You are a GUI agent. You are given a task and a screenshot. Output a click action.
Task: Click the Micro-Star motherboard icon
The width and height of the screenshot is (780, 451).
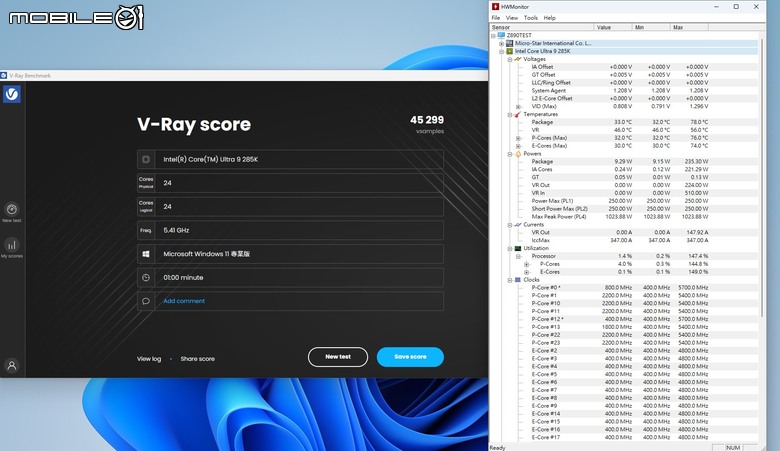click(x=509, y=43)
